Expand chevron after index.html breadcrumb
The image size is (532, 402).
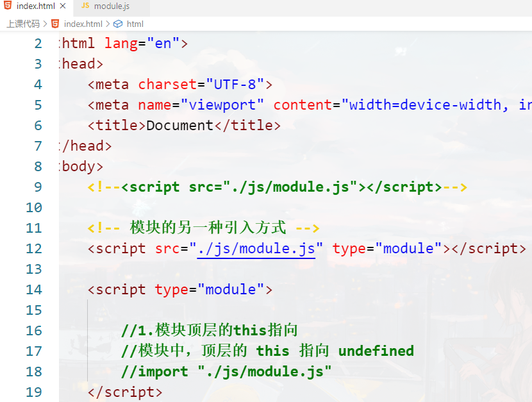tap(108, 24)
